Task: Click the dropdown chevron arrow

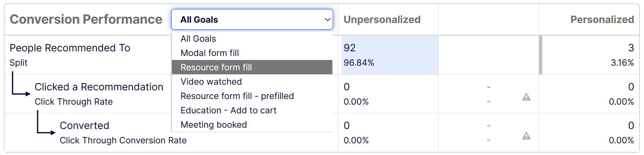Action: [328, 20]
